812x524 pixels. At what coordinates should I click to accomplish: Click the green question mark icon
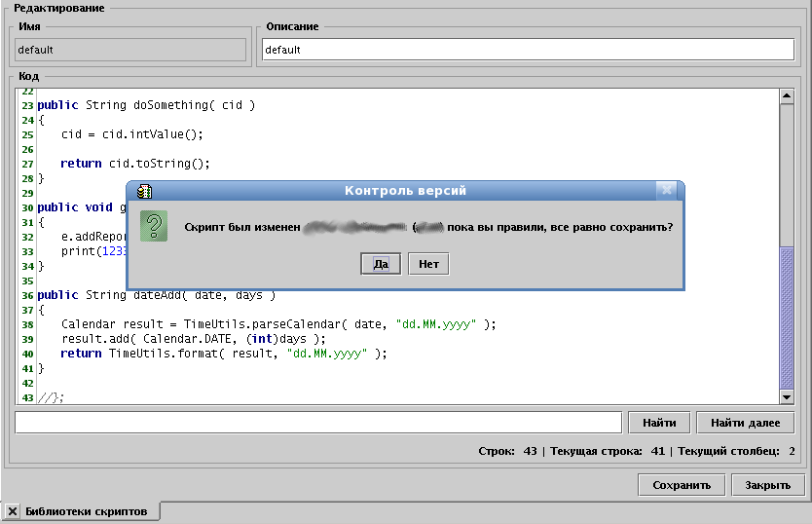154,226
